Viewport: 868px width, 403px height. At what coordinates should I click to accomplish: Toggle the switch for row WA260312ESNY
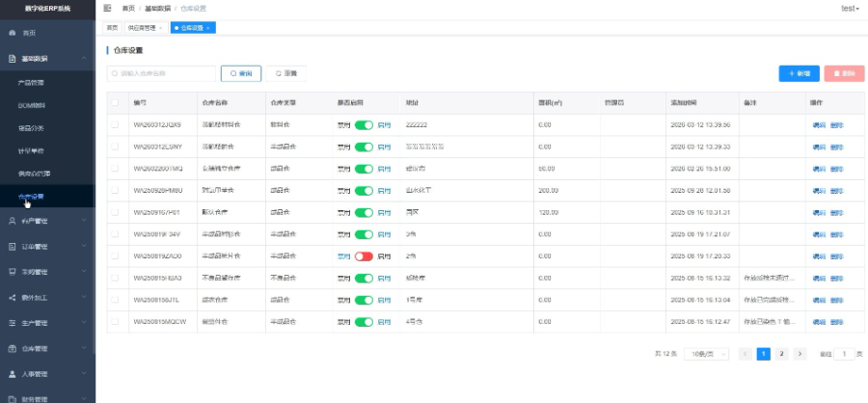coord(364,147)
